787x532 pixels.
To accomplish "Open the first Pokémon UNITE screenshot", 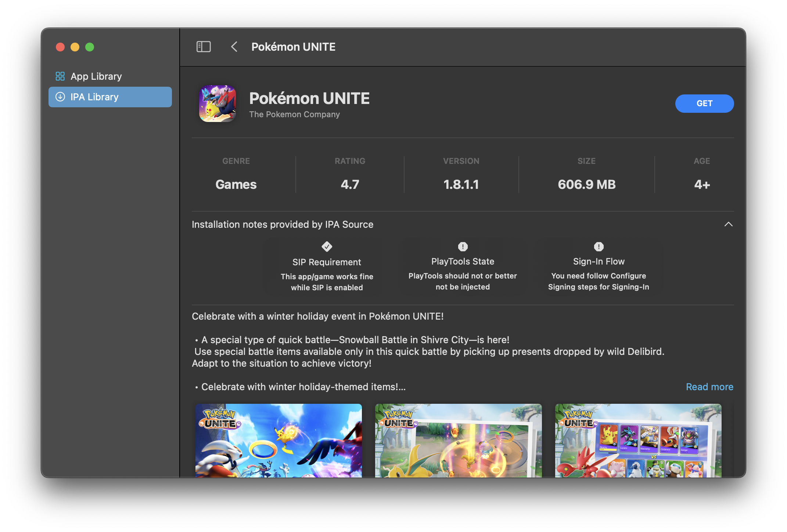I will (x=278, y=440).
